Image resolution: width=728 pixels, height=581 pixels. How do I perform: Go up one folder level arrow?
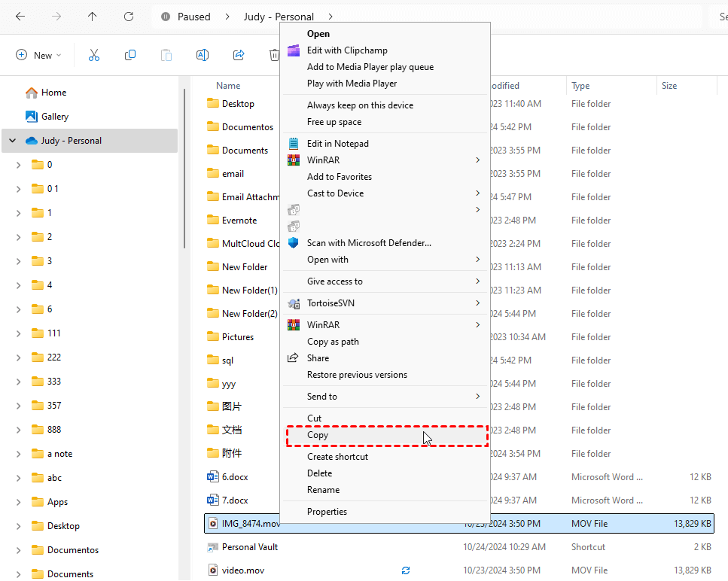(x=93, y=17)
